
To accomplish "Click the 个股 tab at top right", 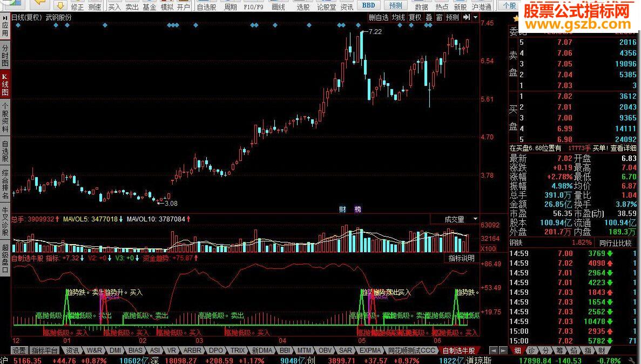I will [x=510, y=5].
